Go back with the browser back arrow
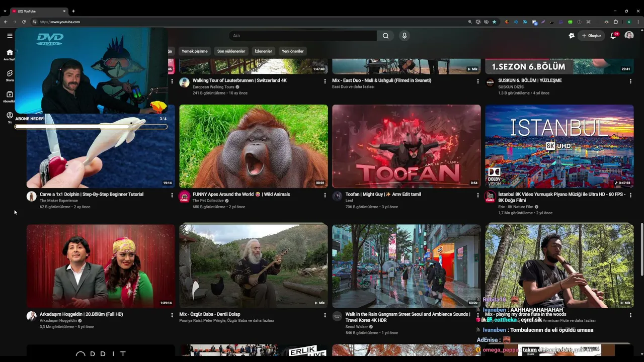The width and height of the screenshot is (644, 362). pos(6,22)
